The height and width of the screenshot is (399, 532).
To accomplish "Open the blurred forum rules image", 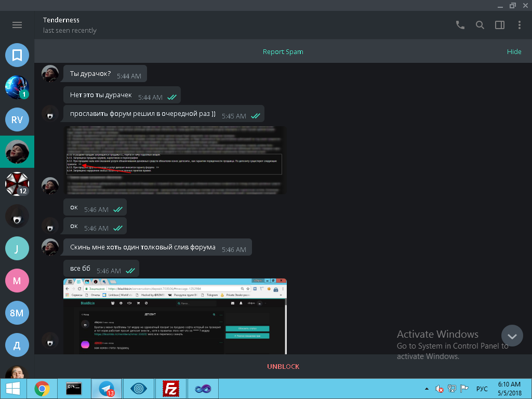I will point(175,160).
